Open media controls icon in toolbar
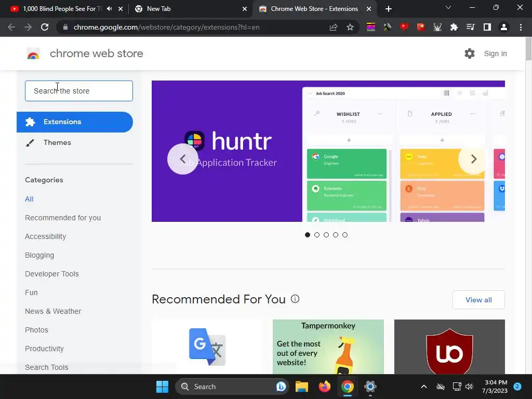Screen dimensions: 532x399 [x=471, y=27]
